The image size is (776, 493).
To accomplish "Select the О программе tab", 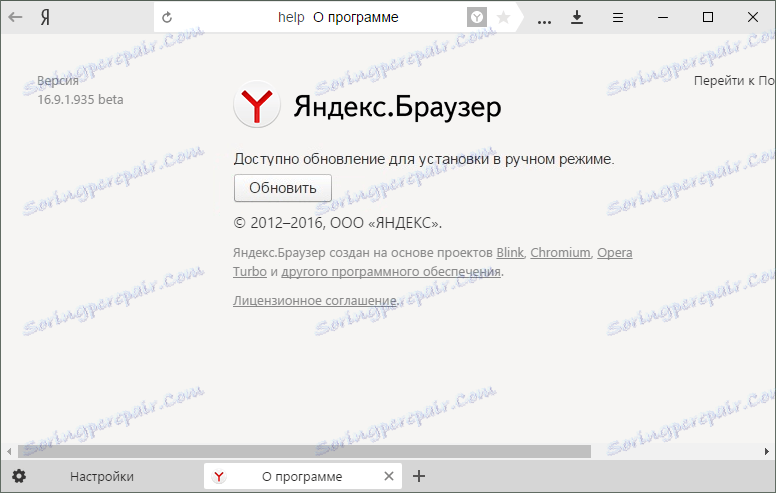I will click(x=302, y=477).
